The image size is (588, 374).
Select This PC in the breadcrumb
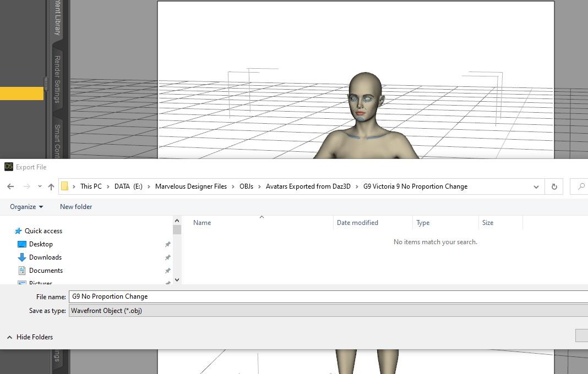coord(91,186)
